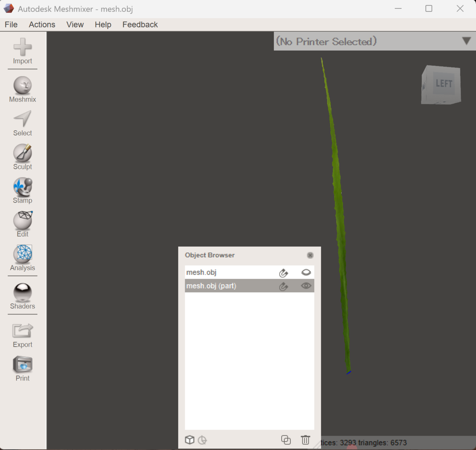The width and height of the screenshot is (476, 450).
Task: Open the Shaders panel
Action: click(x=22, y=296)
